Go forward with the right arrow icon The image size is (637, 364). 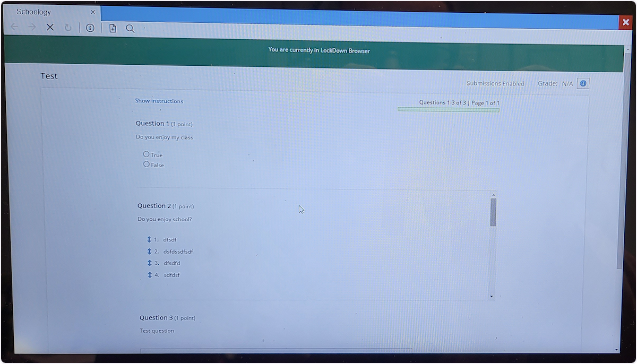tap(32, 27)
